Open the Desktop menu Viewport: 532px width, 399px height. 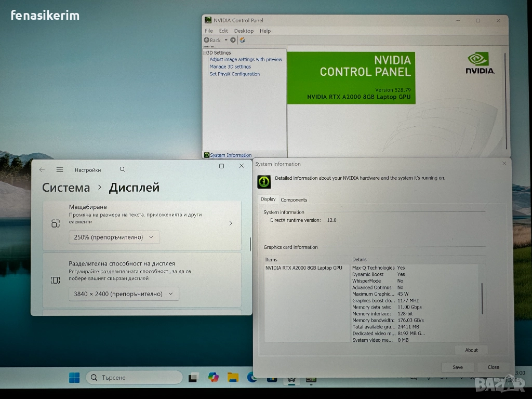click(244, 31)
